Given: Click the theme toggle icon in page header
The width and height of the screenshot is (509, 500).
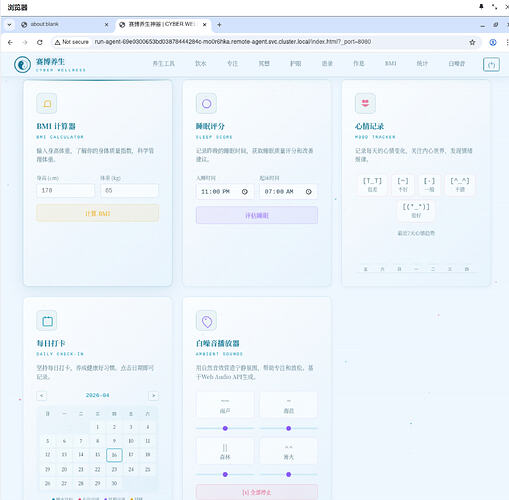Looking at the screenshot, I should pyautogui.click(x=491, y=64).
